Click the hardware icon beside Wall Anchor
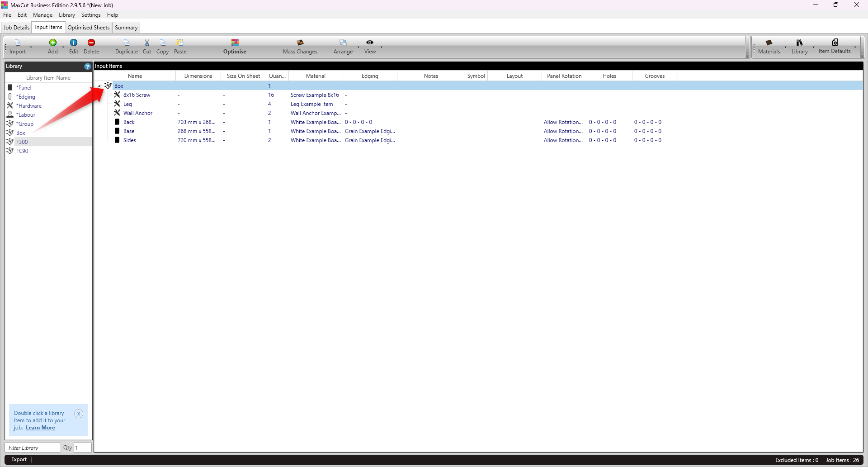 click(117, 113)
